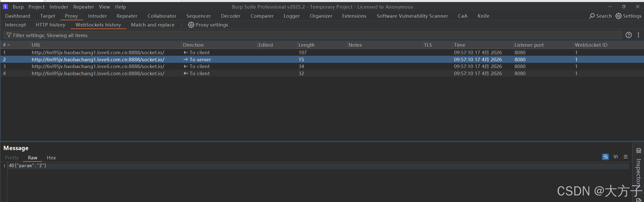This screenshot has width=644, height=202.
Task: Open the Search magnifier icon
Action: click(x=592, y=16)
